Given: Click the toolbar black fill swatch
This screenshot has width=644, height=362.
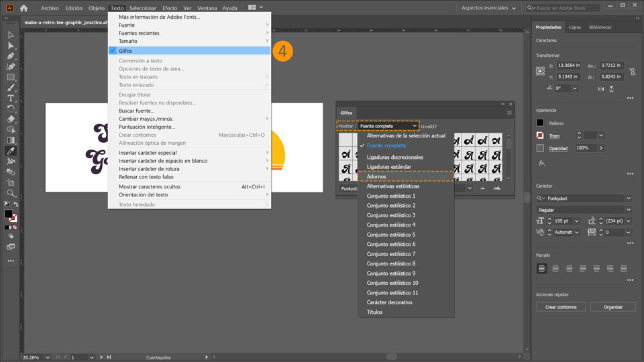Looking at the screenshot, I should tap(8, 214).
